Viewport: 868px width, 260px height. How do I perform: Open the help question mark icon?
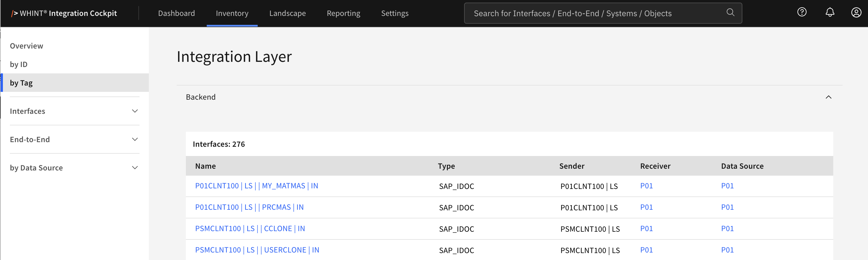[802, 12]
